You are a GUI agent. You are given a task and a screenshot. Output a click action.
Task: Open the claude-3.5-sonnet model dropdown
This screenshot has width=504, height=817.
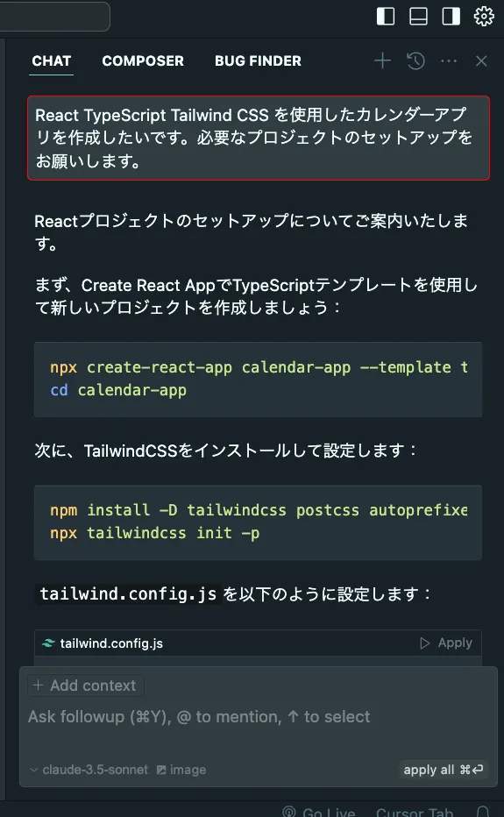tap(89, 770)
